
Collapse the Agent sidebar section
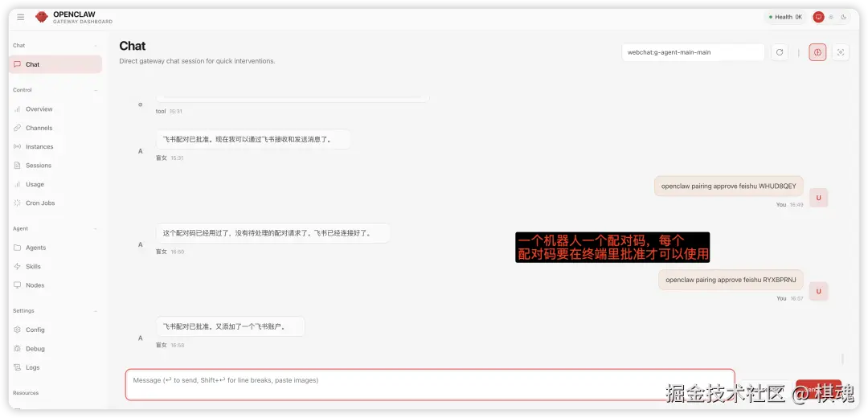point(96,228)
